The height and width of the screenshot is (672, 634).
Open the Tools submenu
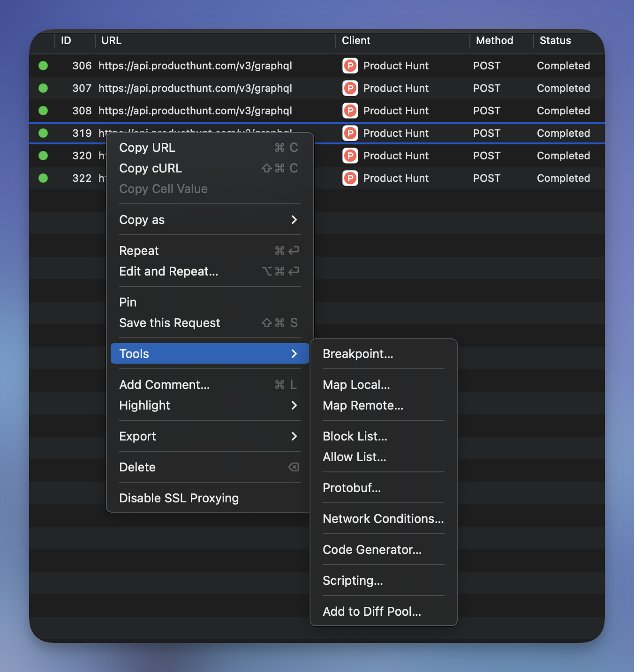tap(210, 354)
